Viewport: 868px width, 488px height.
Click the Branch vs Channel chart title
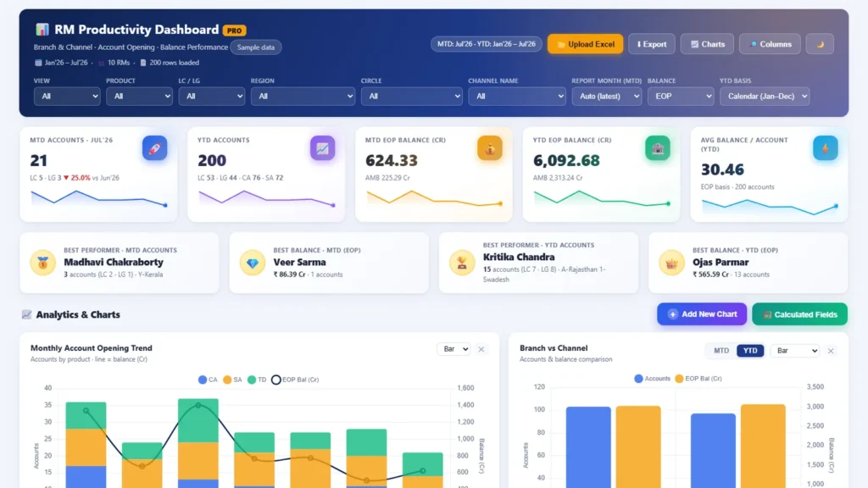click(x=554, y=348)
